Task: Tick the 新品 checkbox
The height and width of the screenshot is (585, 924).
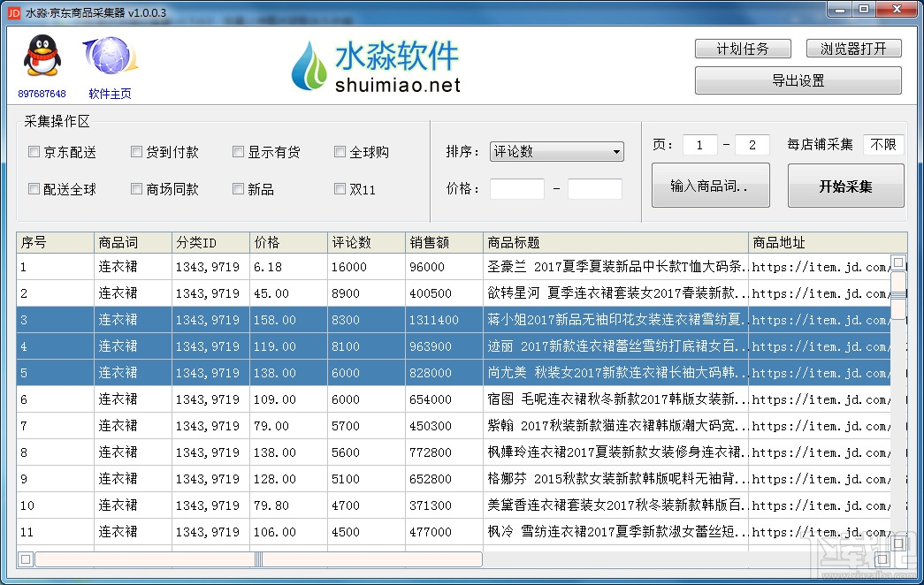Action: click(x=238, y=189)
